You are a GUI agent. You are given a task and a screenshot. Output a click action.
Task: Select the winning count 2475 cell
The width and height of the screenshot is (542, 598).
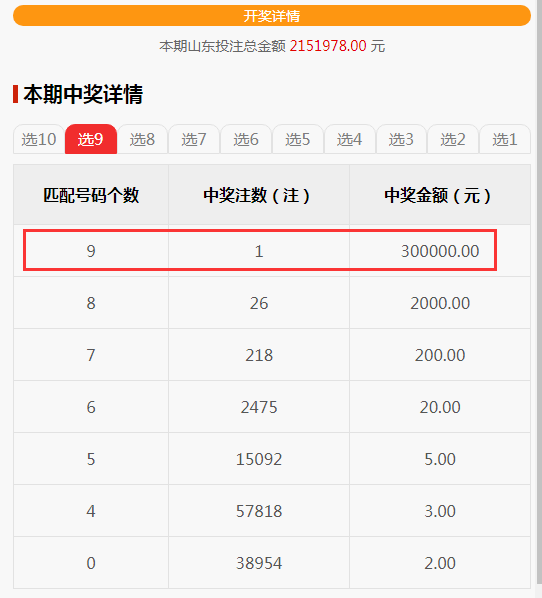click(259, 407)
